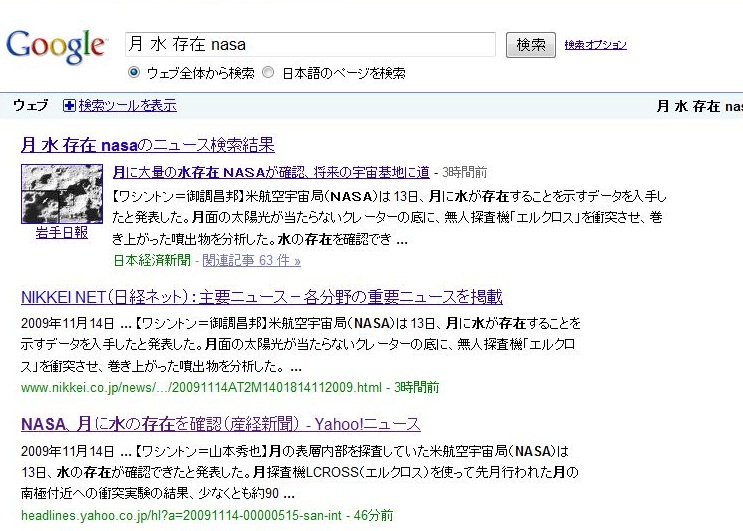Click the www.nikkei.co.jp result URL
Image resolution: width=743 pixels, height=531 pixels.
pyautogui.click(x=201, y=387)
